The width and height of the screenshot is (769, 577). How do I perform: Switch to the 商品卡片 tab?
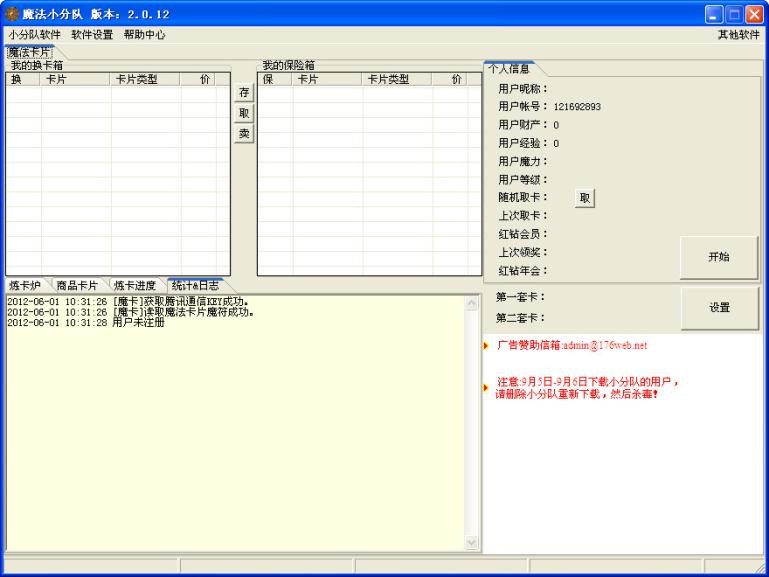pyautogui.click(x=77, y=285)
